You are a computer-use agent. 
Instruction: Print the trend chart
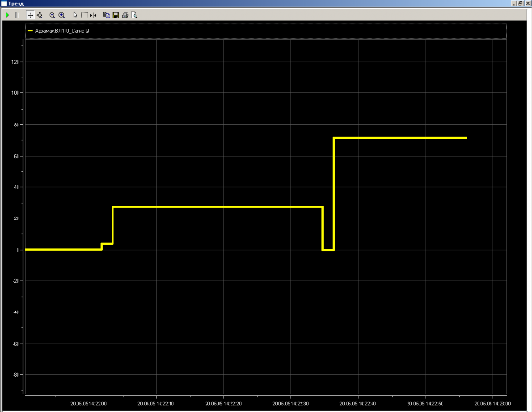tap(124, 15)
